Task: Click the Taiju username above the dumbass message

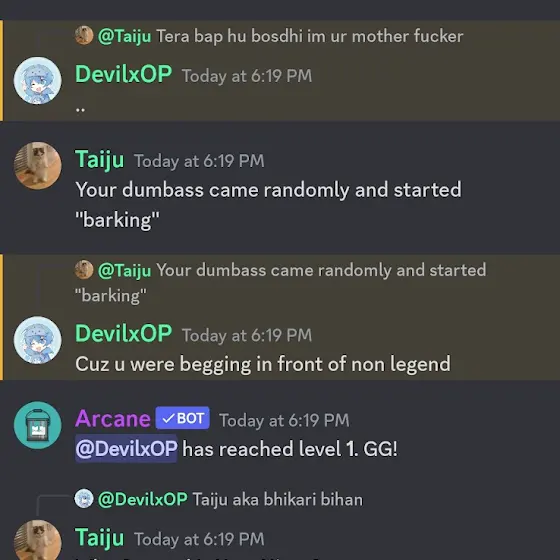Action: 100,160
